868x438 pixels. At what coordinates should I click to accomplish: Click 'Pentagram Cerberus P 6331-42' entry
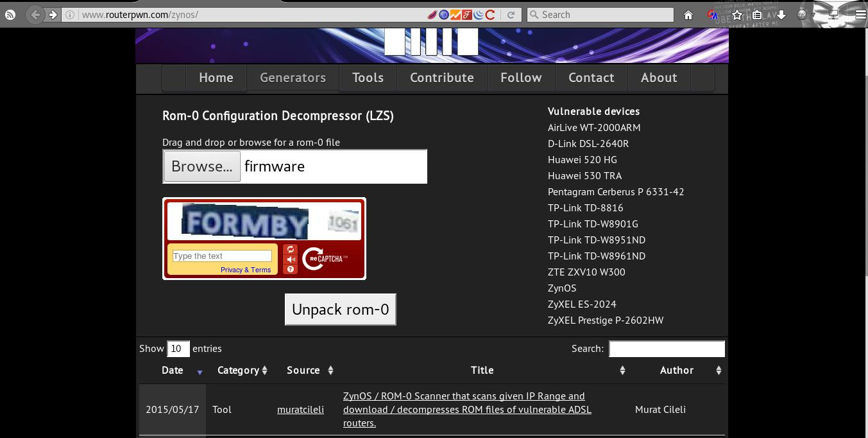[616, 191]
